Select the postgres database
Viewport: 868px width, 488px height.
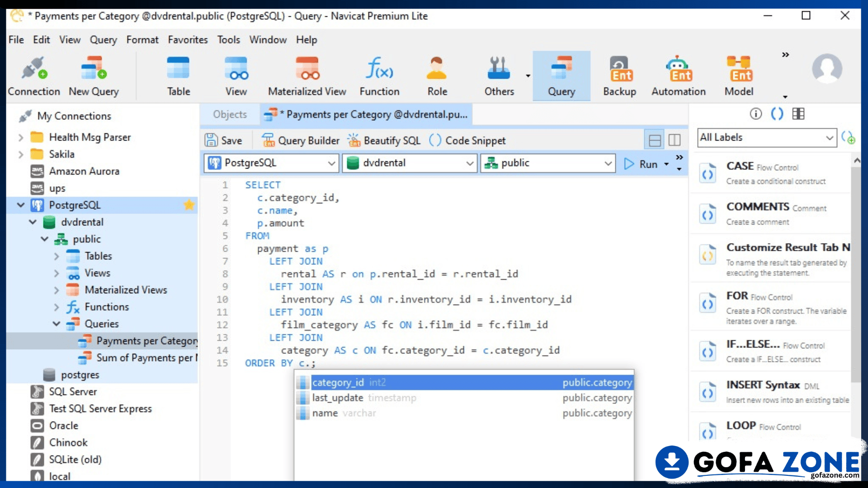tap(71, 375)
